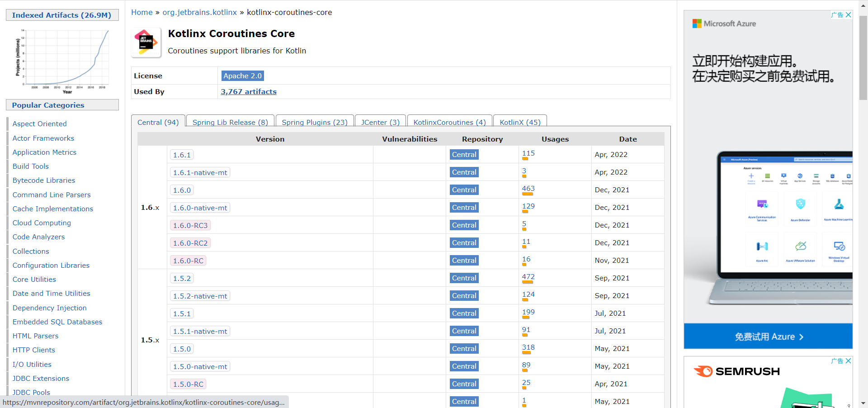Open the Command Line Parsers category
Viewport: 868px width, 408px height.
click(52, 195)
